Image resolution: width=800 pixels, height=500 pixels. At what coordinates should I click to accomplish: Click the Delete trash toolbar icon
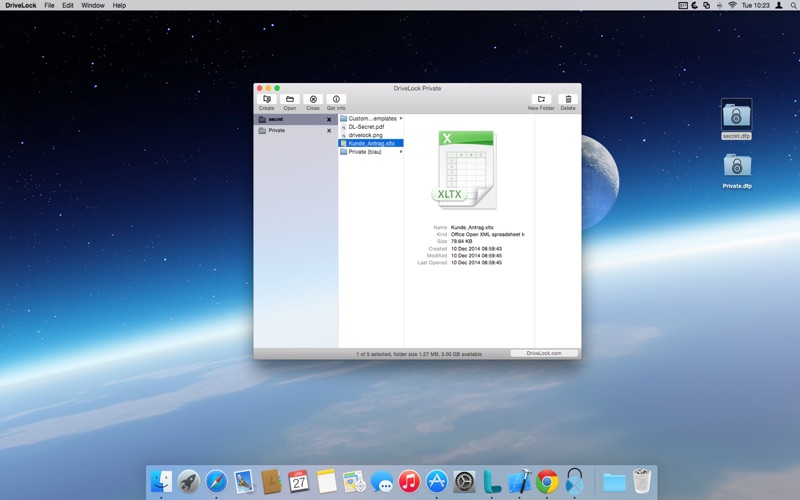(x=568, y=99)
